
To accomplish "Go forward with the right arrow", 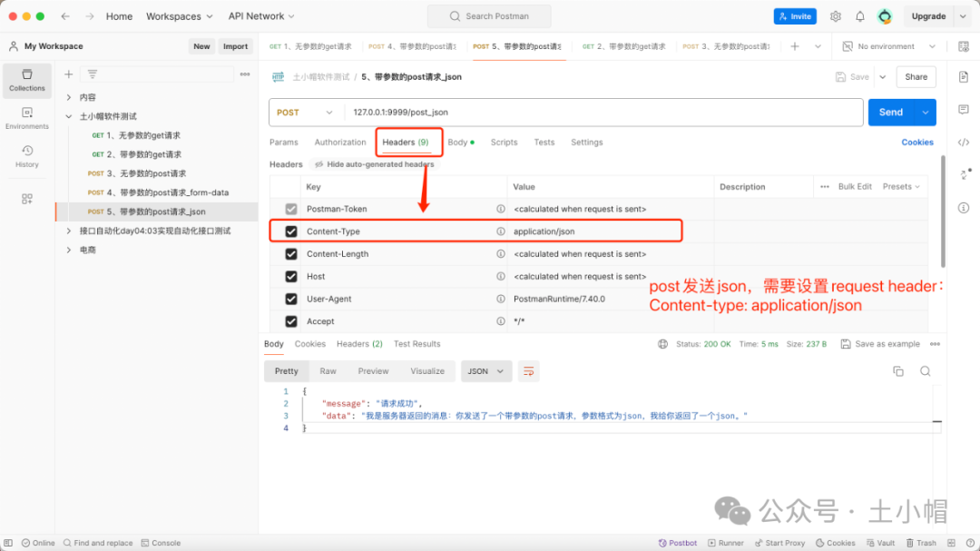I will click(89, 16).
